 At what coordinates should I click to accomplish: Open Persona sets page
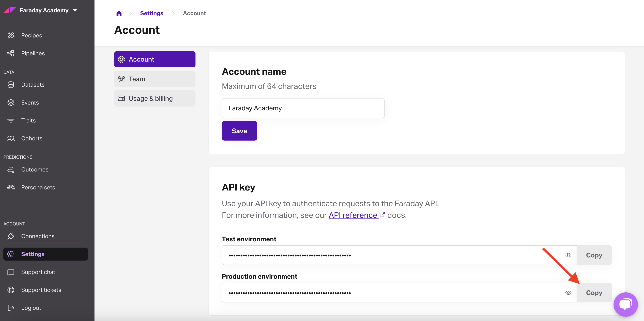[x=38, y=187]
